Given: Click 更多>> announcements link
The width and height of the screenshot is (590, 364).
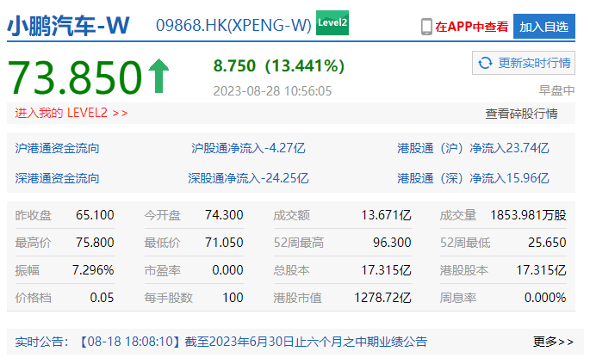Looking at the screenshot, I should click(553, 342).
